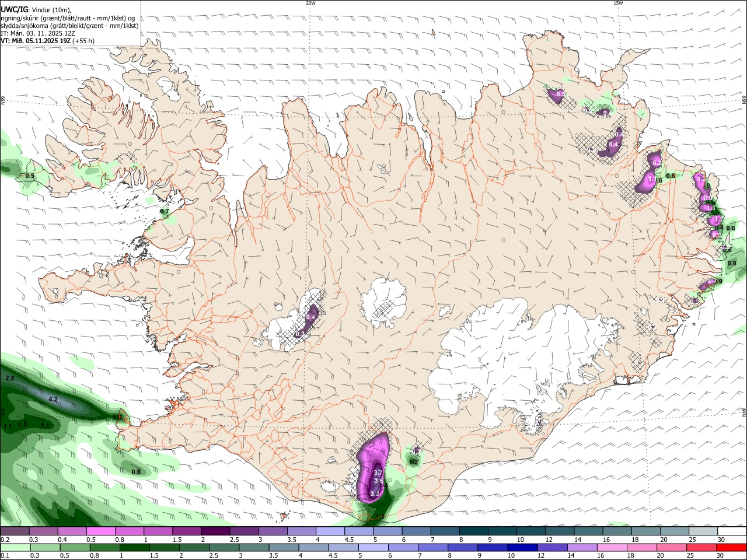Select the 'slydda/snjókoma' snow legend description line
This screenshot has height=560, width=747.
pos(69,26)
